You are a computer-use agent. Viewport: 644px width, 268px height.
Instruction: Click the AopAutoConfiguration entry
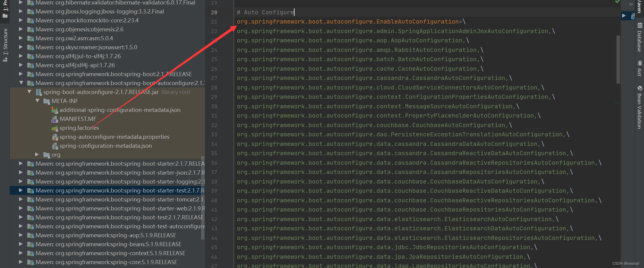(351, 40)
